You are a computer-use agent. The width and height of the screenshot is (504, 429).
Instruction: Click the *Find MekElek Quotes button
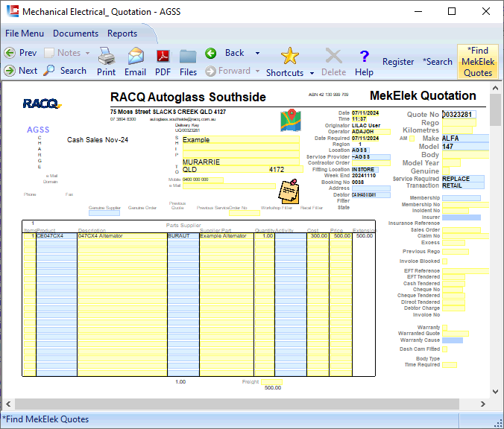pos(477,61)
